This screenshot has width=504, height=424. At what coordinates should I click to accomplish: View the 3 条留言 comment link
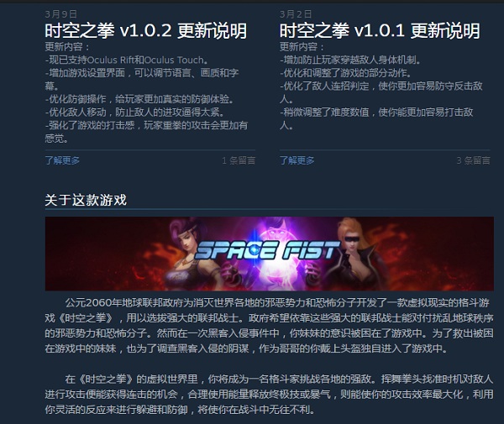click(x=473, y=160)
